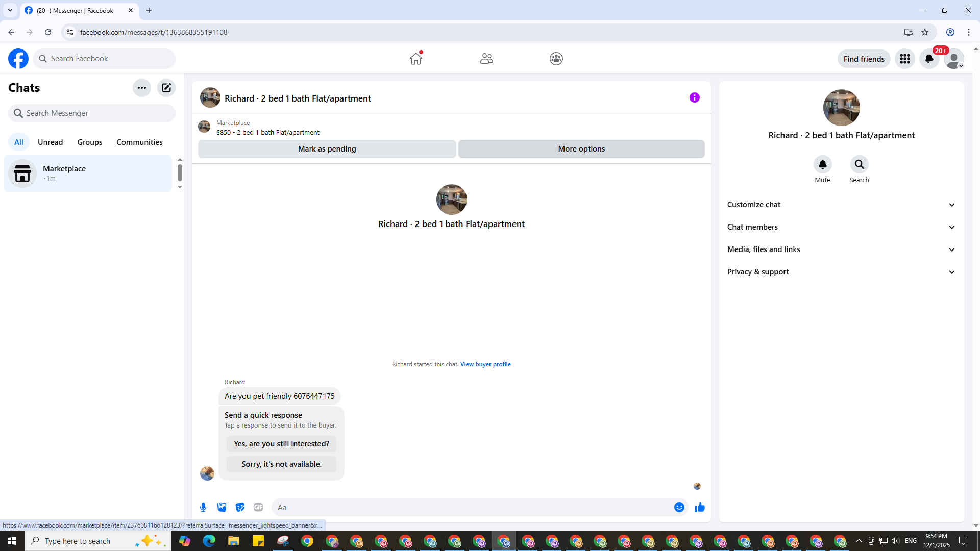Send a thumbs-up like
Screen dimensions: 980x551
pos(700,507)
